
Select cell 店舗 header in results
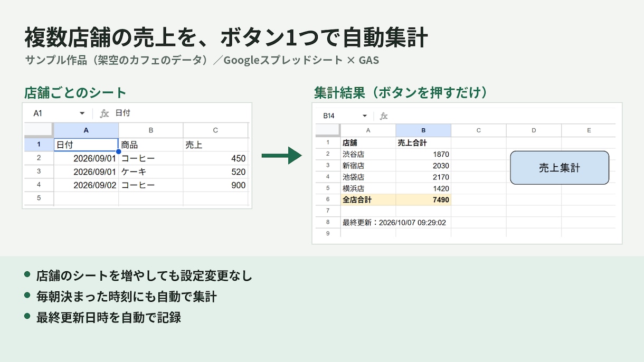368,142
